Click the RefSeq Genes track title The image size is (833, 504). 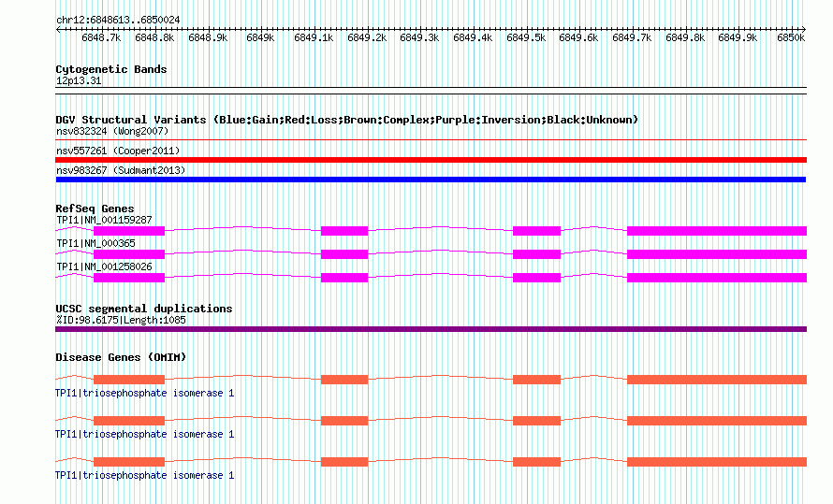click(95, 209)
